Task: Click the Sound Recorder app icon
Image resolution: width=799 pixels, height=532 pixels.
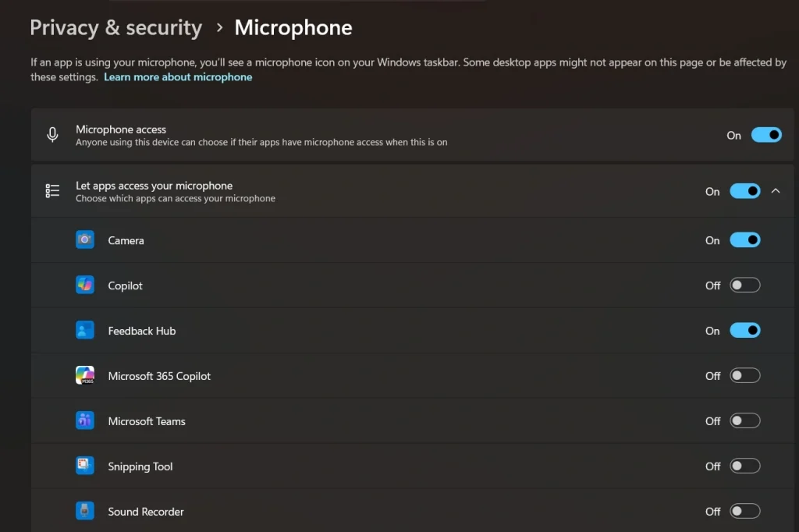Action: click(x=85, y=511)
